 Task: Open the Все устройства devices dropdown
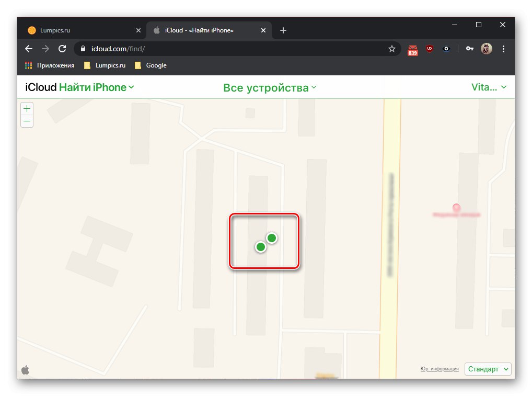270,88
